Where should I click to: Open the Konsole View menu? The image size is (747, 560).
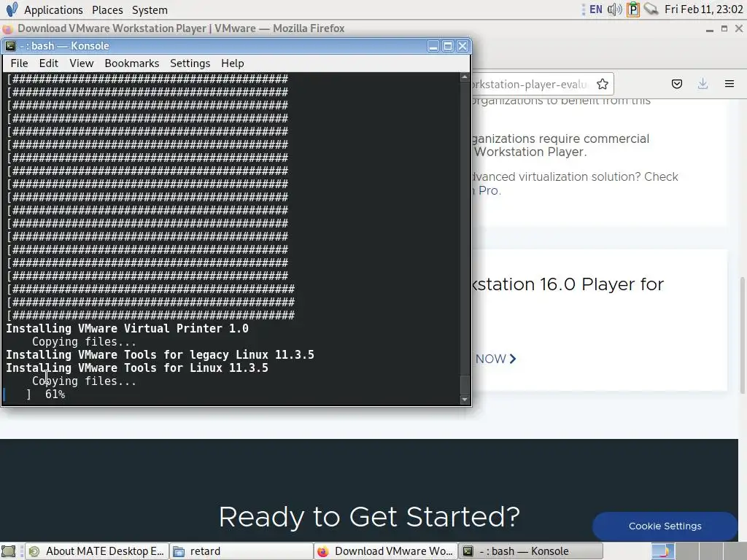pos(82,63)
